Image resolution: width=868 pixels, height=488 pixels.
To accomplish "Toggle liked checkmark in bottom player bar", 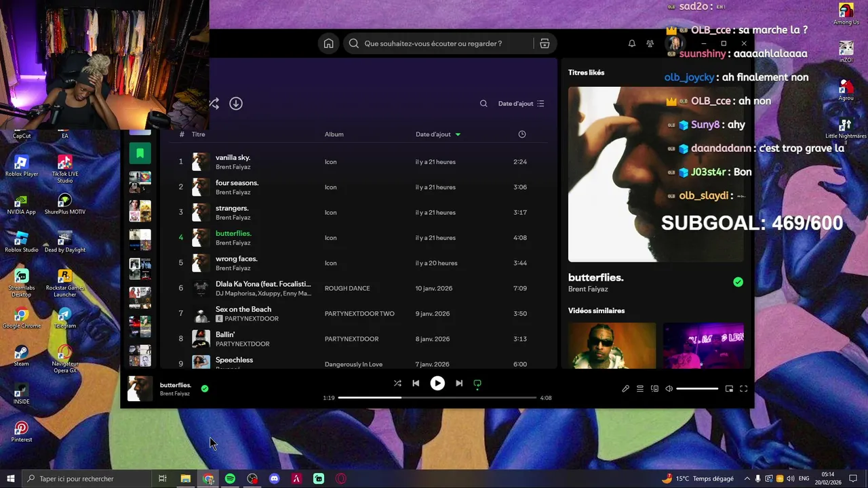I will point(205,388).
